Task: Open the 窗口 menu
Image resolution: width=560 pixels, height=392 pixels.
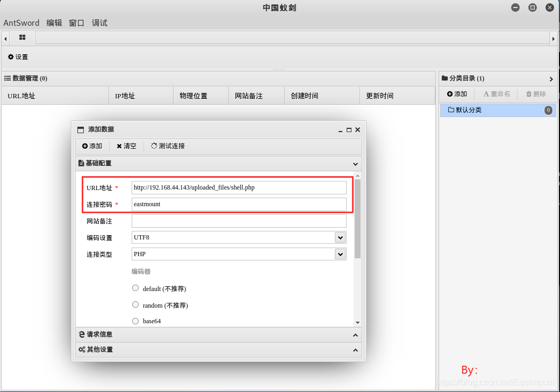Action: [77, 23]
